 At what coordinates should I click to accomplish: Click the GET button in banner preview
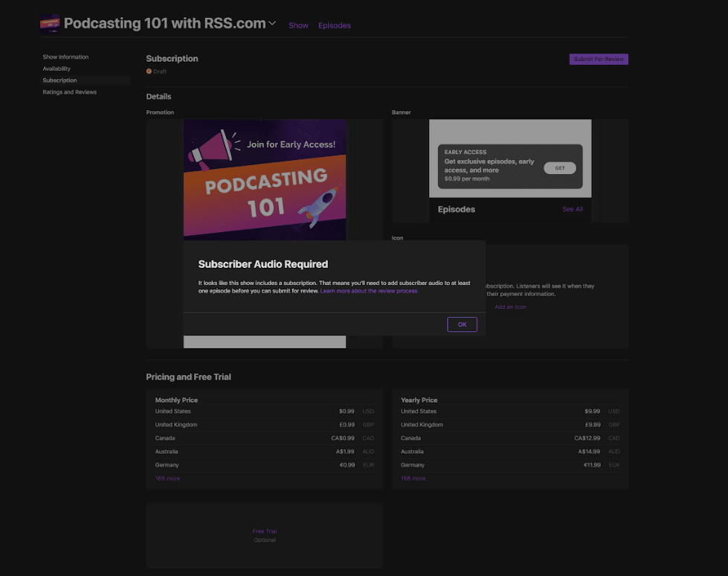coord(560,168)
